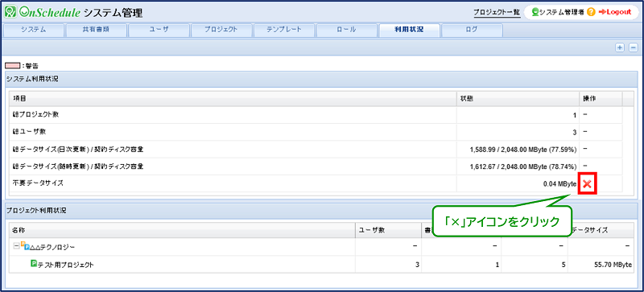The width and height of the screenshot is (644, 292).
Task: Click the 項目 column header
Action: tap(233, 99)
